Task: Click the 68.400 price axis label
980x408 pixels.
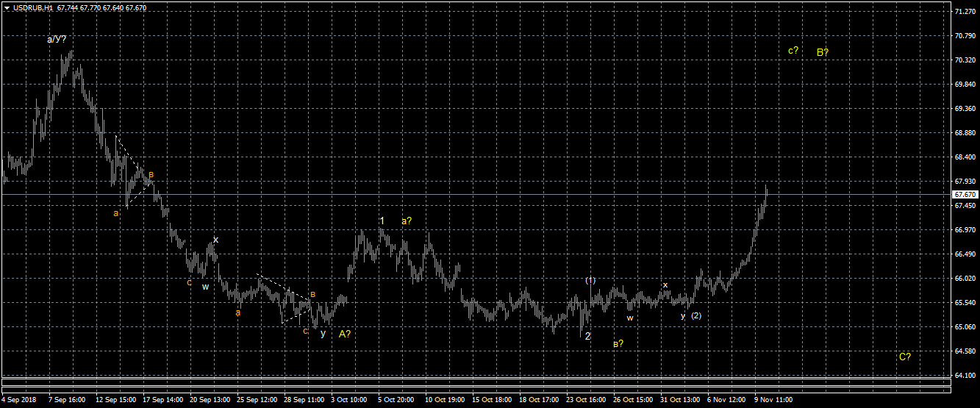Action: coord(965,157)
